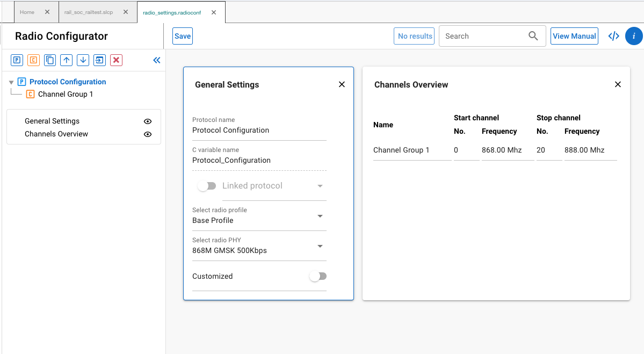Move selected item up with arrow icon
The width and height of the screenshot is (644, 354).
coord(67,60)
